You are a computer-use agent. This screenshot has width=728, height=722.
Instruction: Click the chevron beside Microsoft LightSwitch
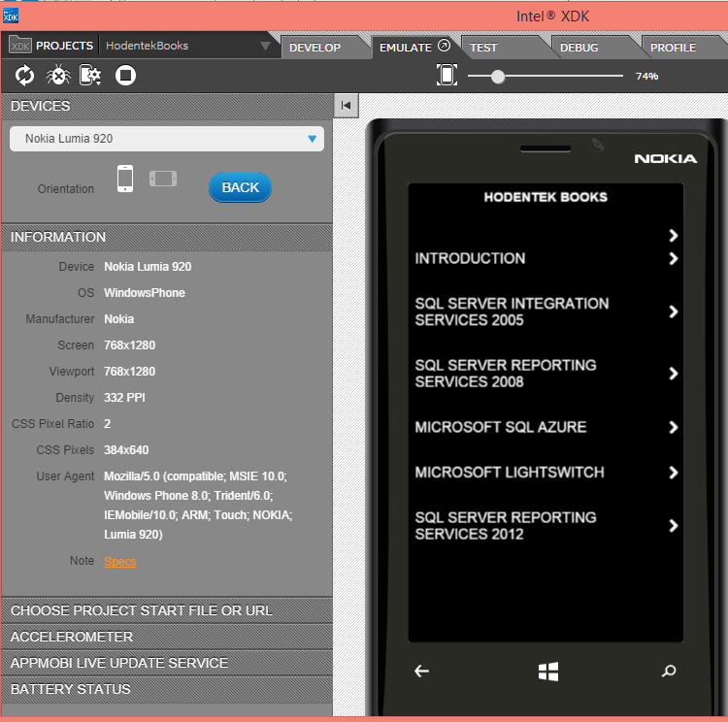pos(674,473)
